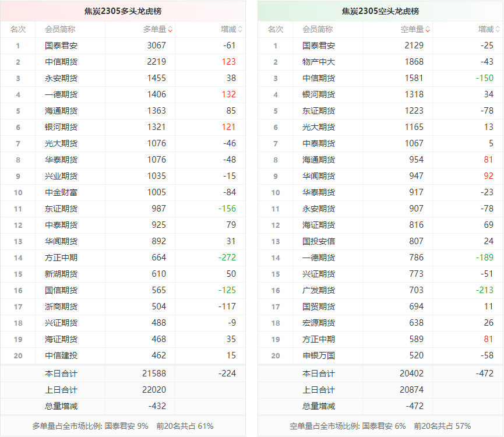Choose 宏源期货 from the 空头 ranking

pyautogui.click(x=319, y=323)
